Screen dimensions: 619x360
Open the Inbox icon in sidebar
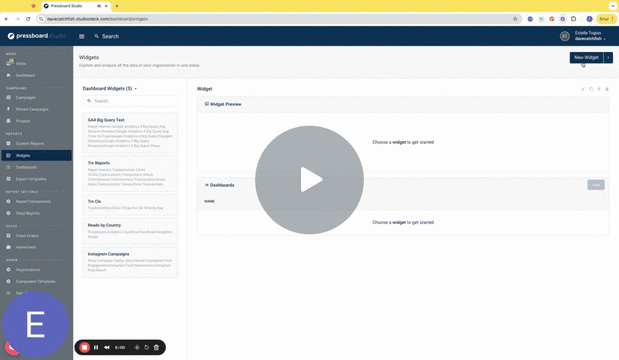click(9, 63)
